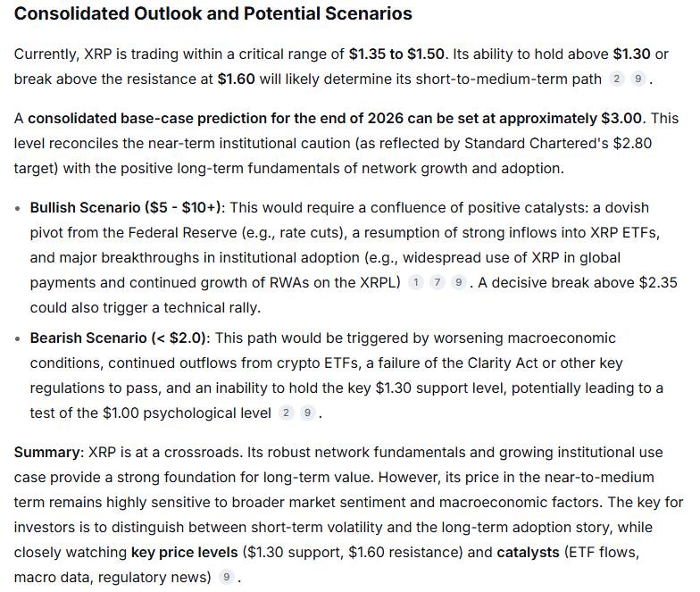This screenshot has height=592, width=700.
Task: Click citation 1 in the Bullish Scenario
Action: tap(415, 283)
